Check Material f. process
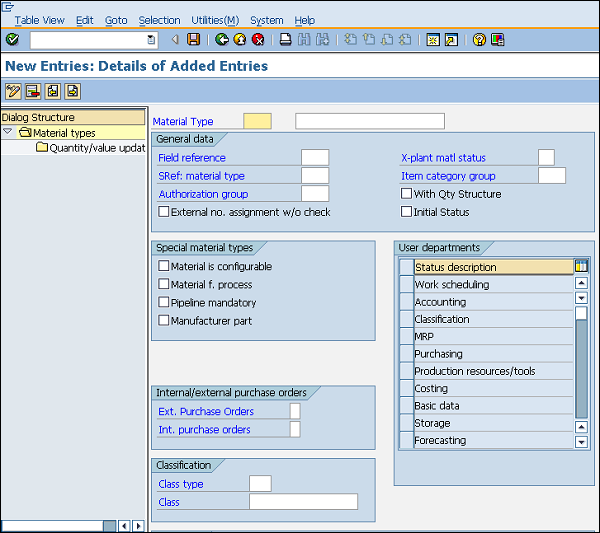The image size is (600, 533). (x=164, y=284)
